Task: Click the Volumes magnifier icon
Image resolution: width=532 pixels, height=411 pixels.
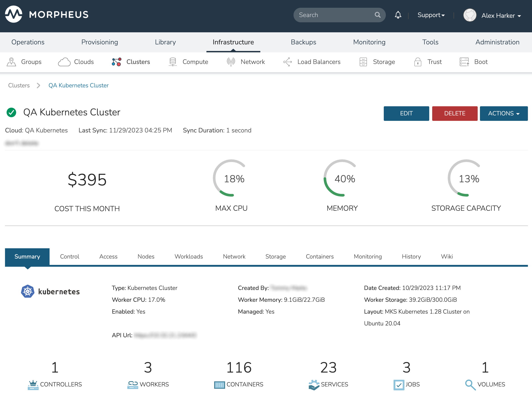Action: click(470, 385)
